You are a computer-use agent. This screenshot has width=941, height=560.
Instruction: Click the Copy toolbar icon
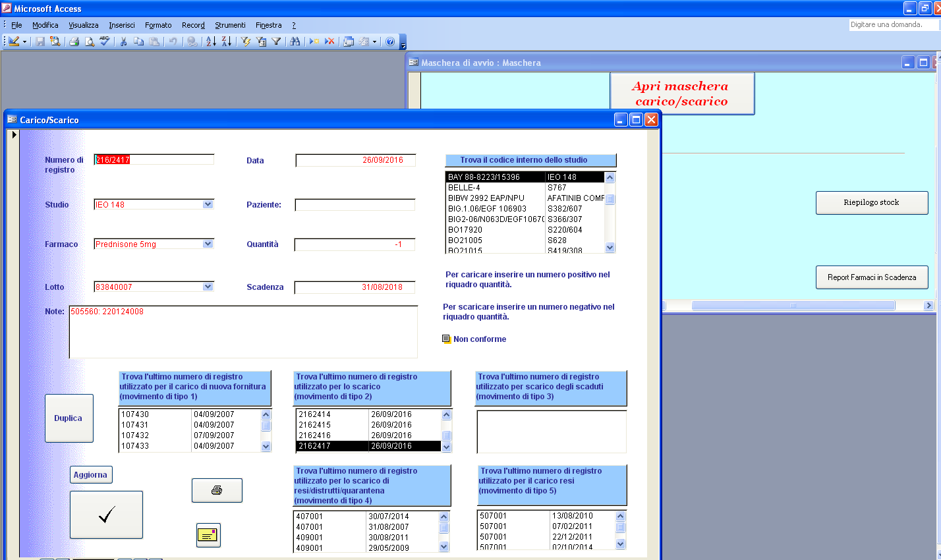pos(138,41)
